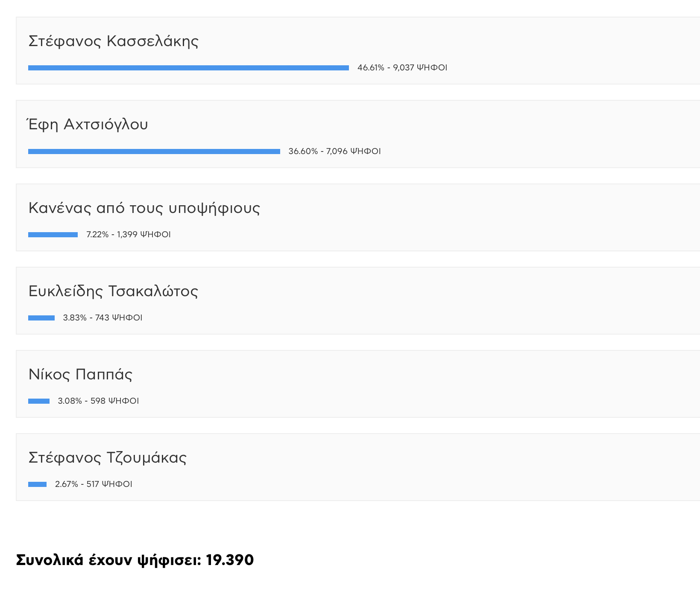Screen dimensions: 700x606
Task: Click the 7.22% bar under Κανένας από τους υποψήφιους
Action: tap(53, 235)
